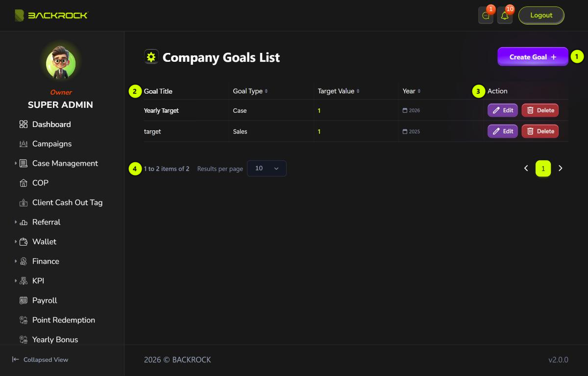Click the user avatar picture
Image resolution: width=588 pixels, height=376 pixels.
click(61, 63)
